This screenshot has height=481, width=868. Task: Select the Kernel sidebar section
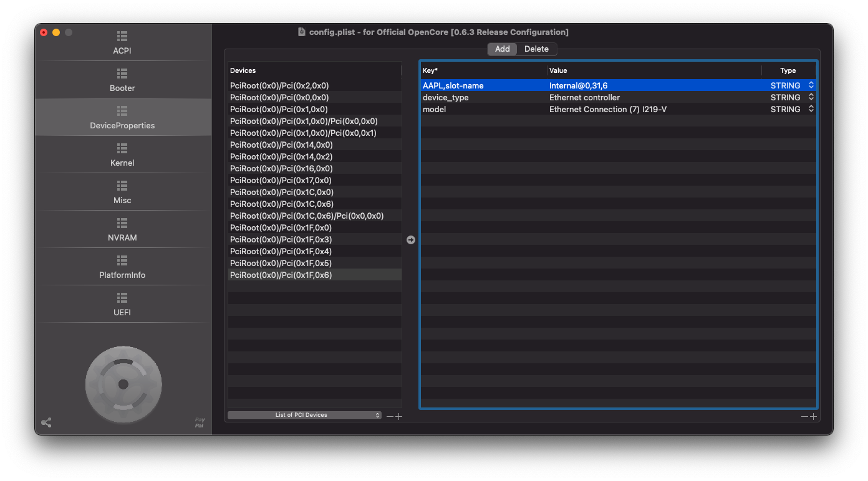[122, 155]
